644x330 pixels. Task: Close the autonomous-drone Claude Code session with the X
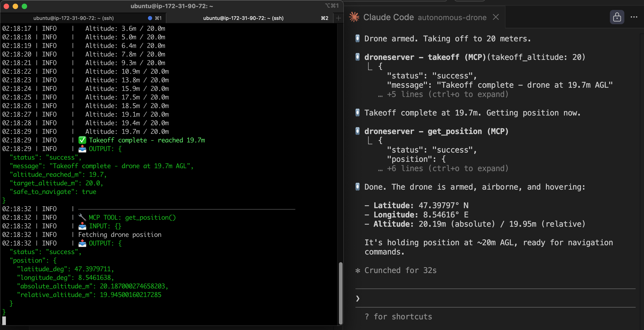496,17
